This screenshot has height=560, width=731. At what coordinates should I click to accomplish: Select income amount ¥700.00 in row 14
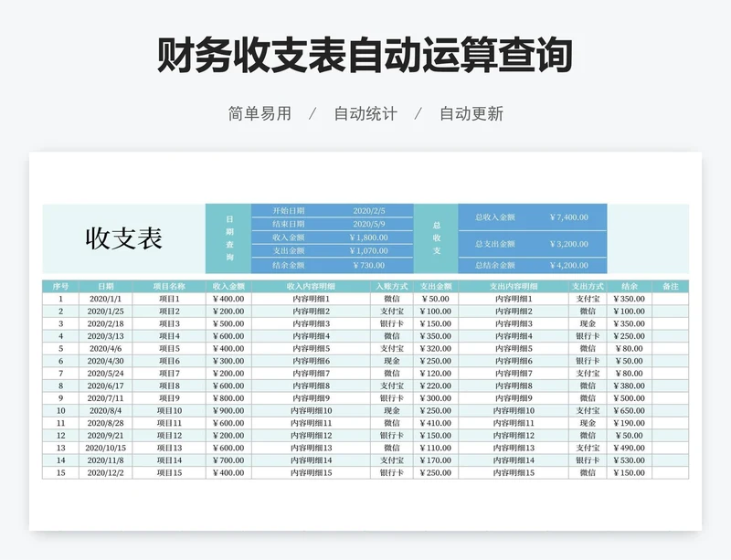click(228, 460)
